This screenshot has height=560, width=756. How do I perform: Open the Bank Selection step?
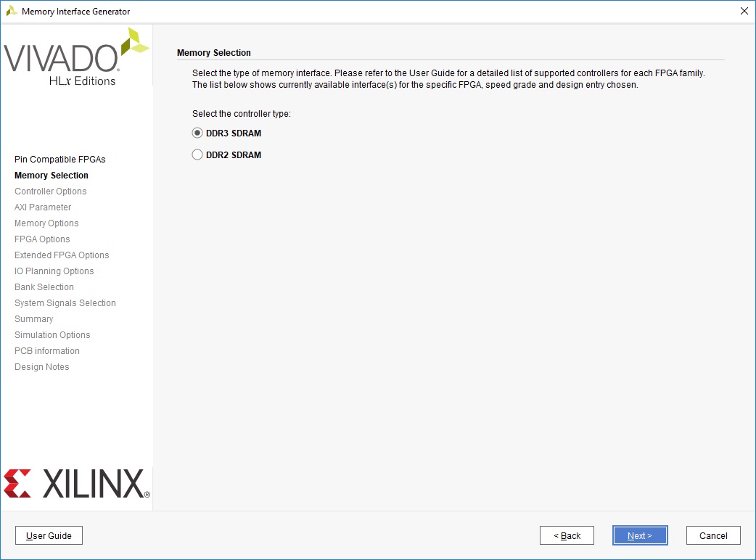pyautogui.click(x=44, y=287)
